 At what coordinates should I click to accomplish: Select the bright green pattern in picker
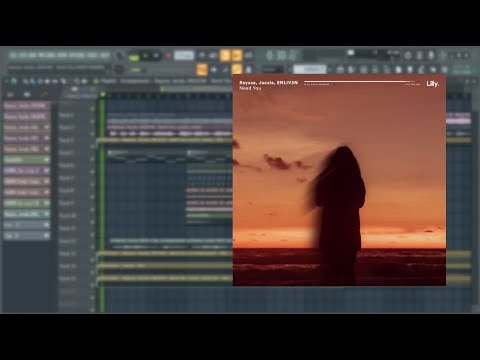pos(27,160)
